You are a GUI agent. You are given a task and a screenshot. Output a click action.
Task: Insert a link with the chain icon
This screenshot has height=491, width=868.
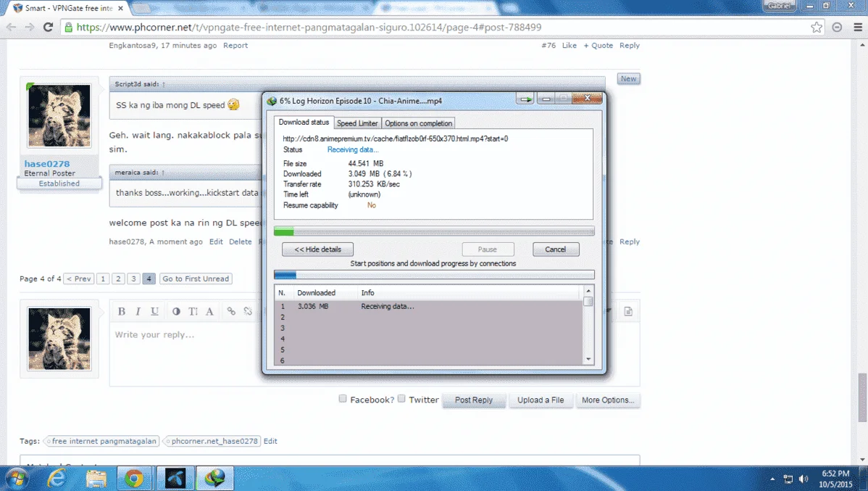[x=231, y=311]
